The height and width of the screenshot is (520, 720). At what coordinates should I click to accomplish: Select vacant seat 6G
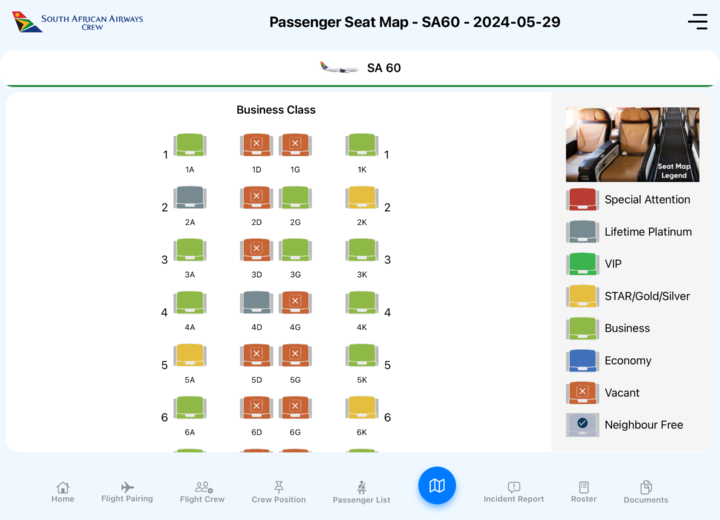tap(295, 408)
